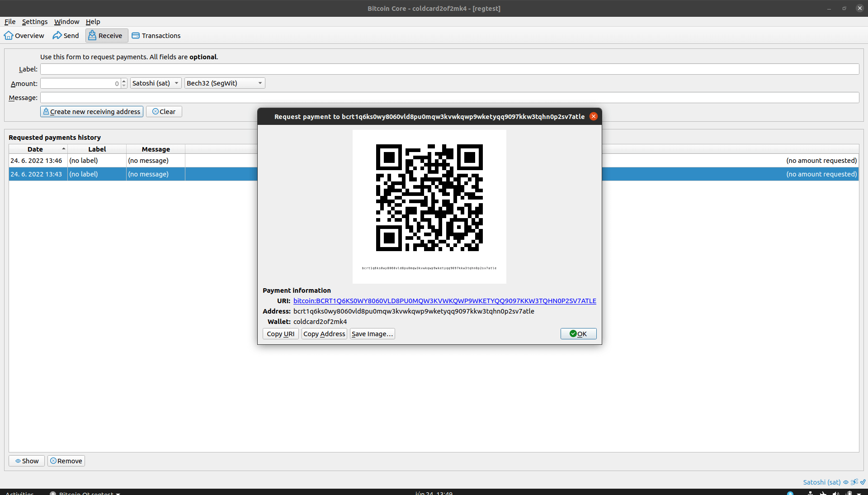Toggle privacy mask eye icon in status bar
868x495 pixels.
pyautogui.click(x=846, y=482)
